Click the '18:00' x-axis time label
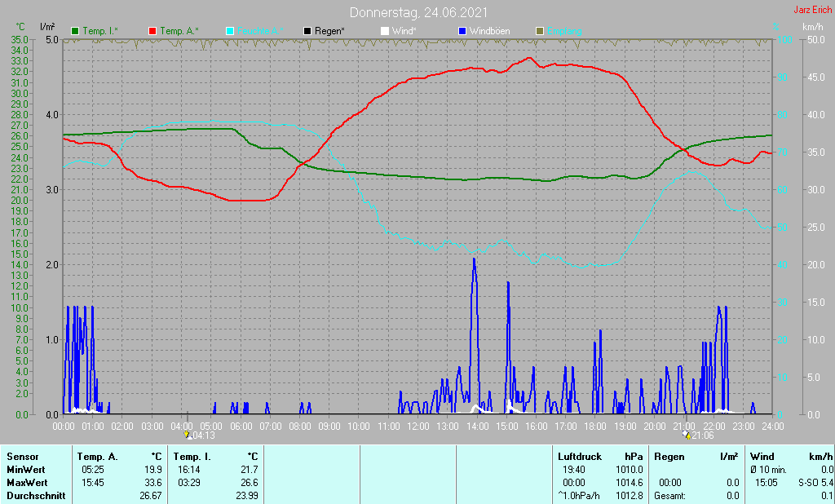Image resolution: width=835 pixels, height=504 pixels. click(x=595, y=427)
